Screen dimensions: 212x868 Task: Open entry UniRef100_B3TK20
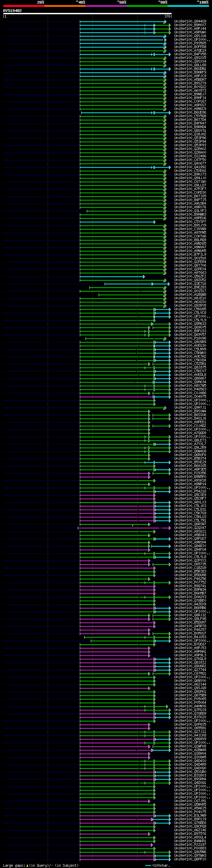(190, 717)
